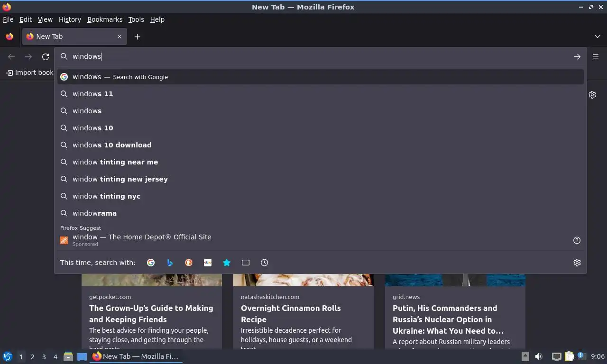Open the Overnight Cinnamon Rolls Recipe article

pos(291,314)
